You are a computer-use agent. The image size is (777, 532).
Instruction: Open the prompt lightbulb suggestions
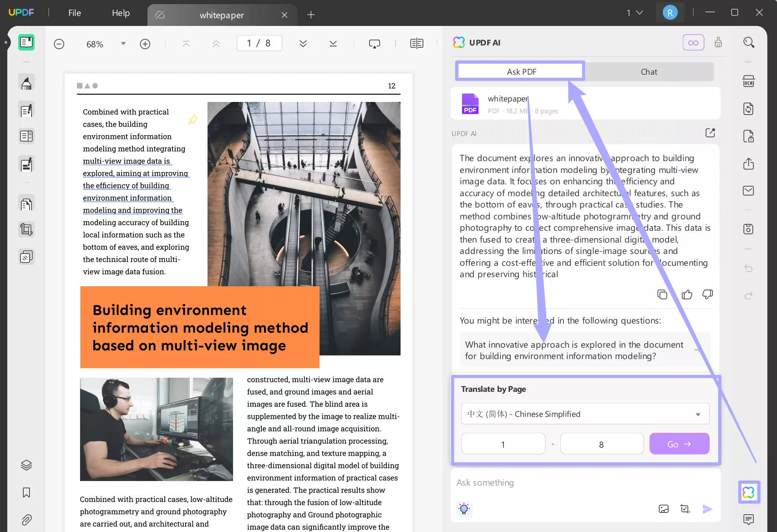[x=464, y=509]
